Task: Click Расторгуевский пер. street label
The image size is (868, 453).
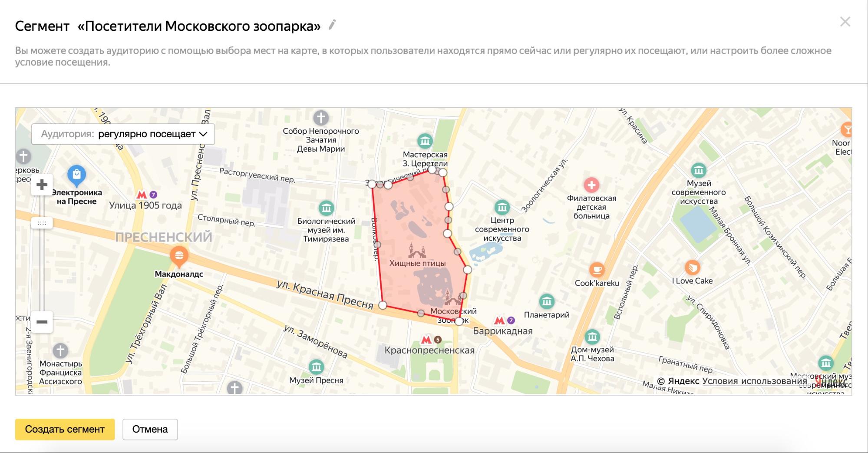Action: click(x=257, y=175)
